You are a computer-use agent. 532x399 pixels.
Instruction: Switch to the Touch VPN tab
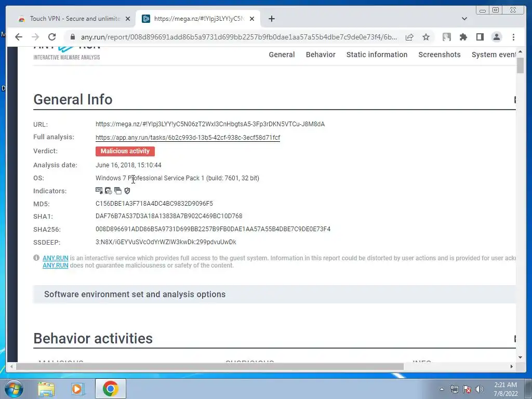(x=74, y=19)
